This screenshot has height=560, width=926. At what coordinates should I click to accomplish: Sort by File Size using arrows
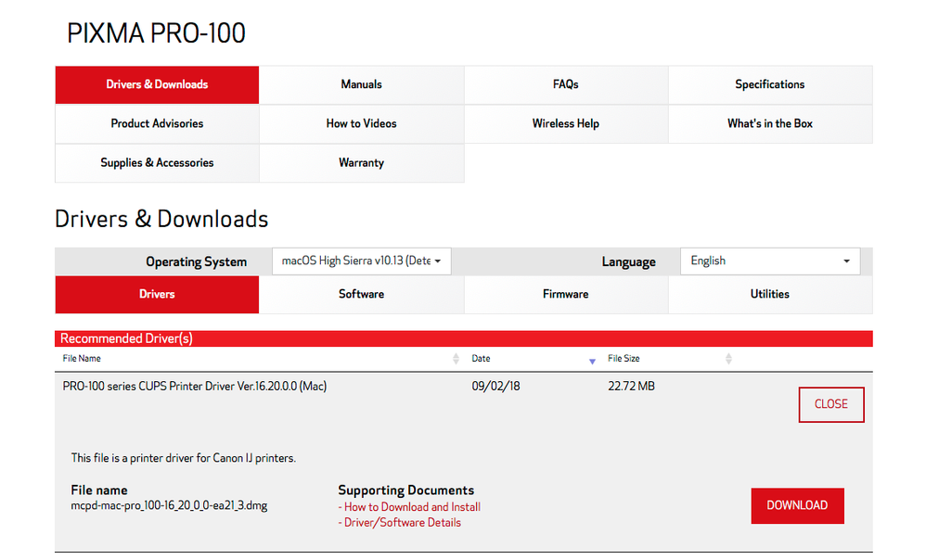pos(728,359)
